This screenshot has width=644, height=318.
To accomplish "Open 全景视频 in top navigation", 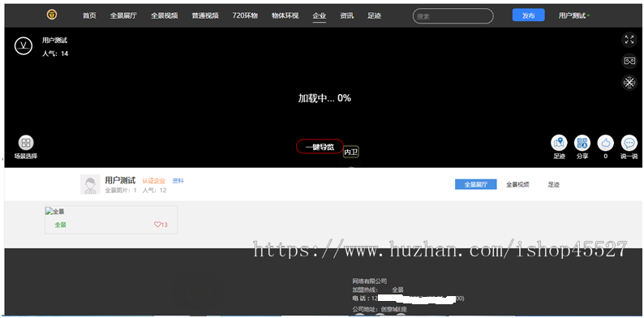I will pyautogui.click(x=164, y=15).
